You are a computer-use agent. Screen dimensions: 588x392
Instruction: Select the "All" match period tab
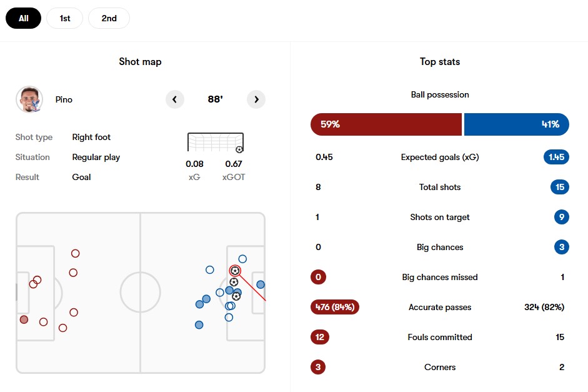pos(23,18)
